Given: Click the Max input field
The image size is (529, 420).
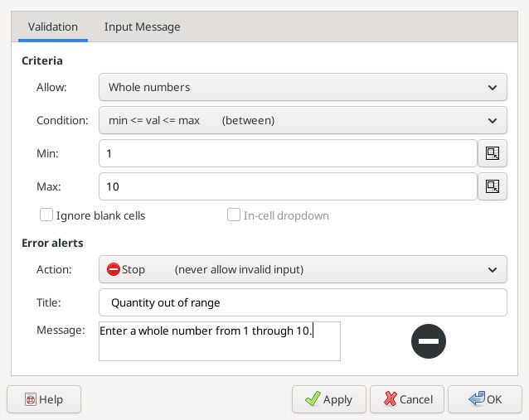Looking at the screenshot, I should coord(288,186).
